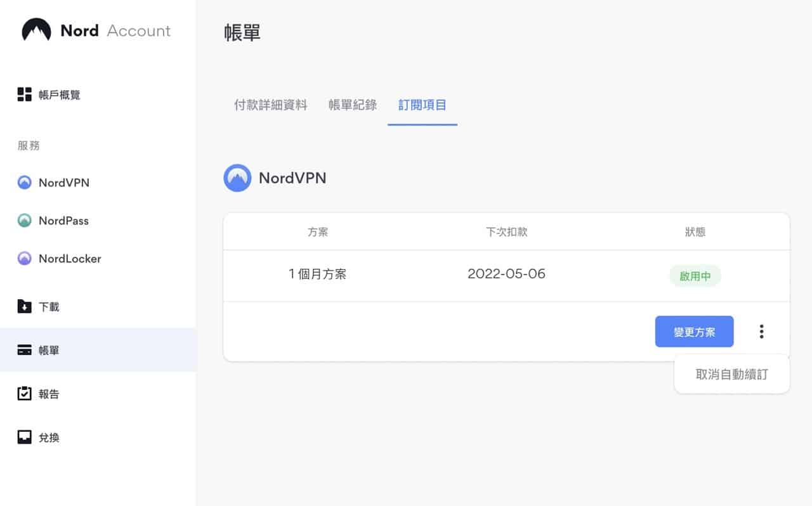Open the 帳單 sidebar item
Viewport: 812px width, 506px height.
[x=98, y=350]
